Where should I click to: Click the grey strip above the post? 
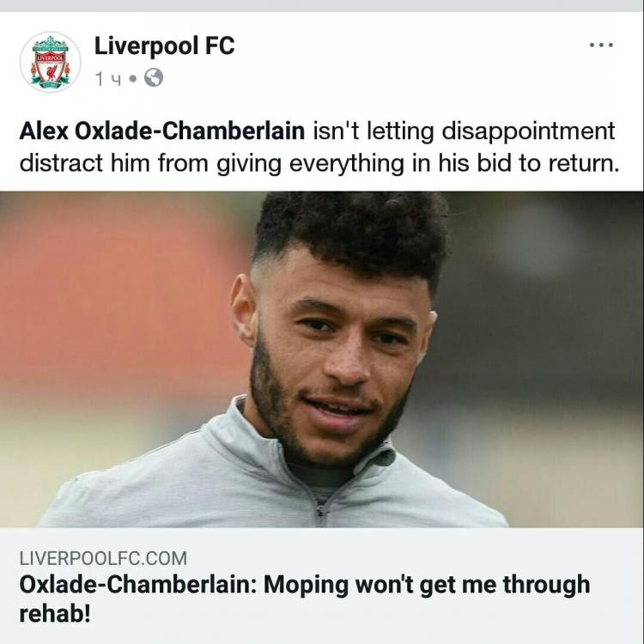[x=322, y=5]
